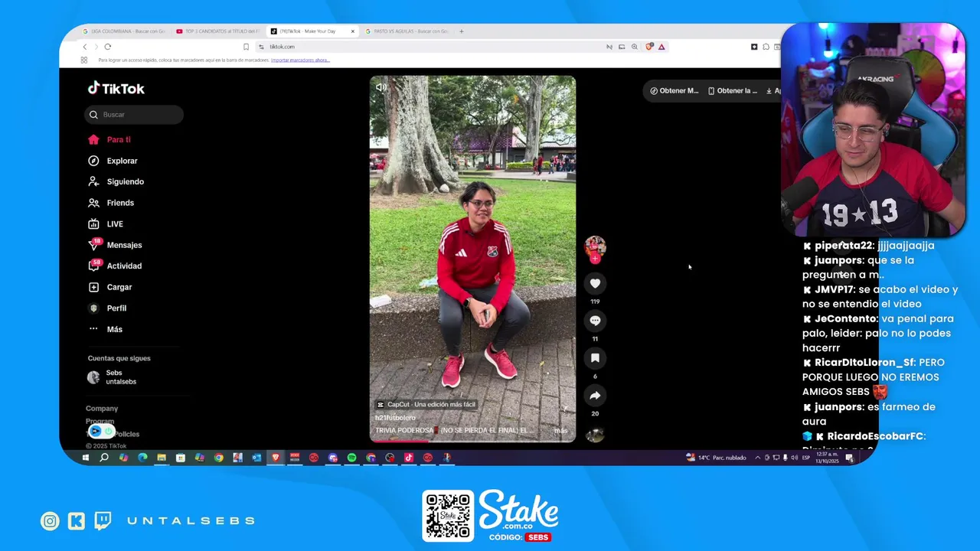This screenshot has height=551, width=980.
Task: Focus the Buscar search field
Action: pos(134,115)
